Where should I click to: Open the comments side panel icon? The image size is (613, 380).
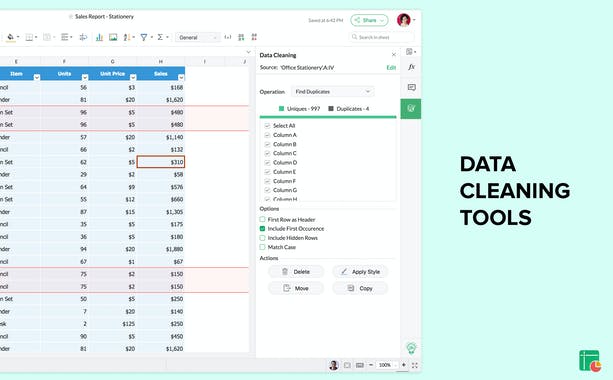tap(411, 87)
